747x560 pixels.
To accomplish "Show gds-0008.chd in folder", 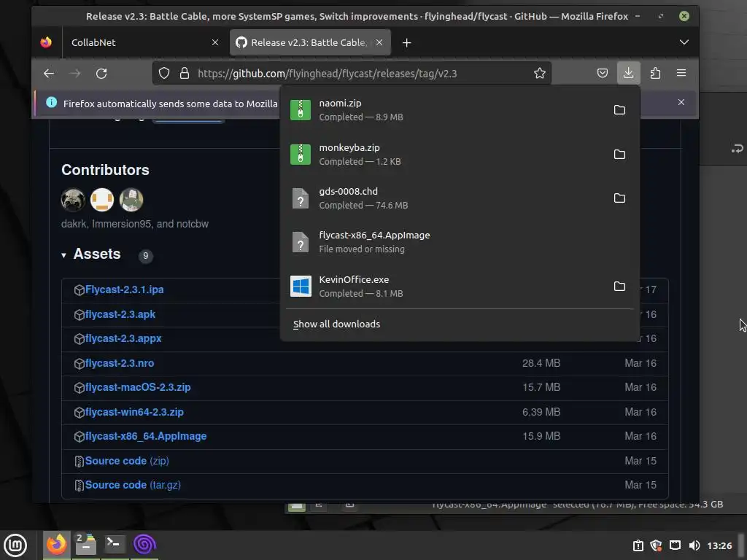I will point(619,198).
